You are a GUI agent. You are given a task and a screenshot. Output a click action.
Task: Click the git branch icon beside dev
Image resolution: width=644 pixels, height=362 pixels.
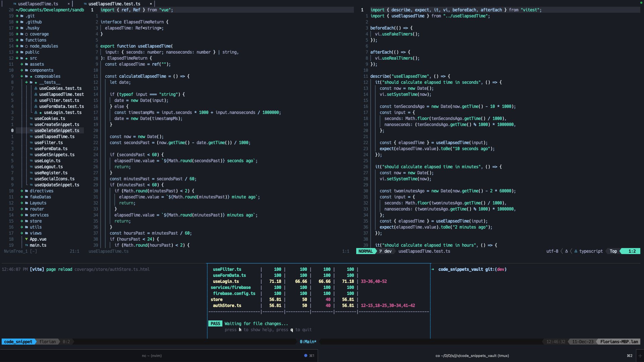tap(381, 251)
